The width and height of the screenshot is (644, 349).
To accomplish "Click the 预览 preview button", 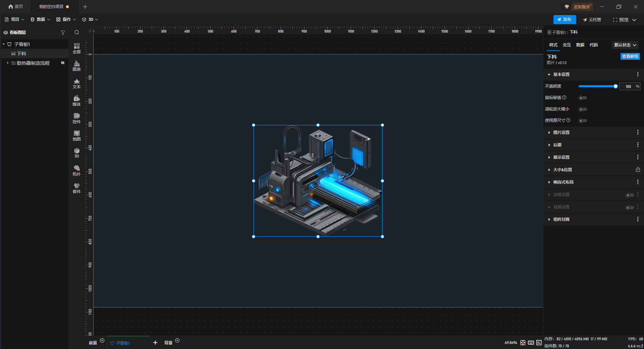I will pyautogui.click(x=621, y=20).
